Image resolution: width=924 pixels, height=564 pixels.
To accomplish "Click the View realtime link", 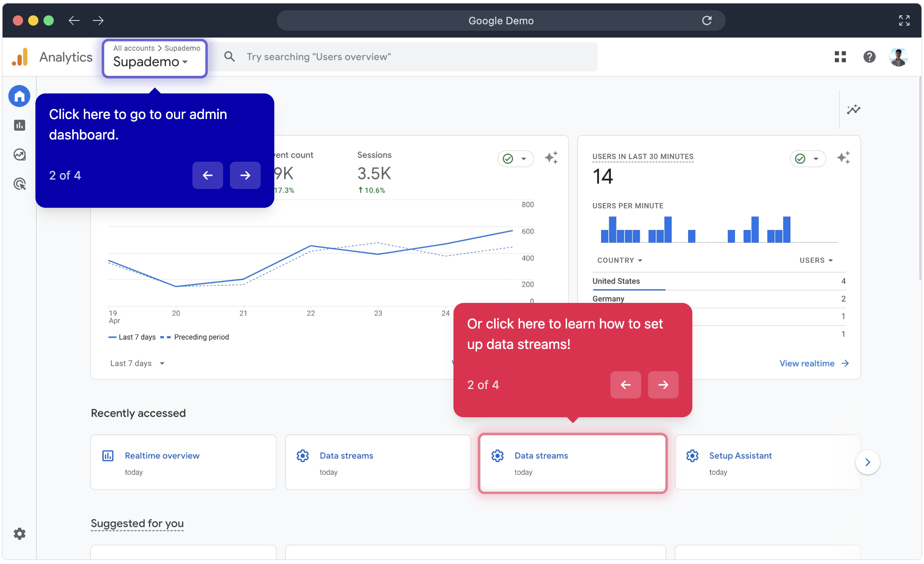I will pyautogui.click(x=814, y=363).
